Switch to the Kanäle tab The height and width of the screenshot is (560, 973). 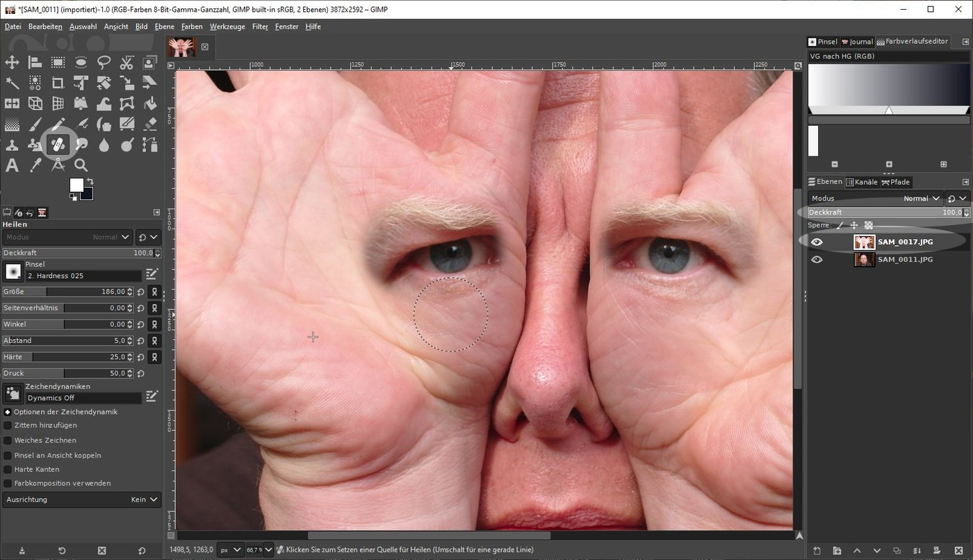click(862, 182)
